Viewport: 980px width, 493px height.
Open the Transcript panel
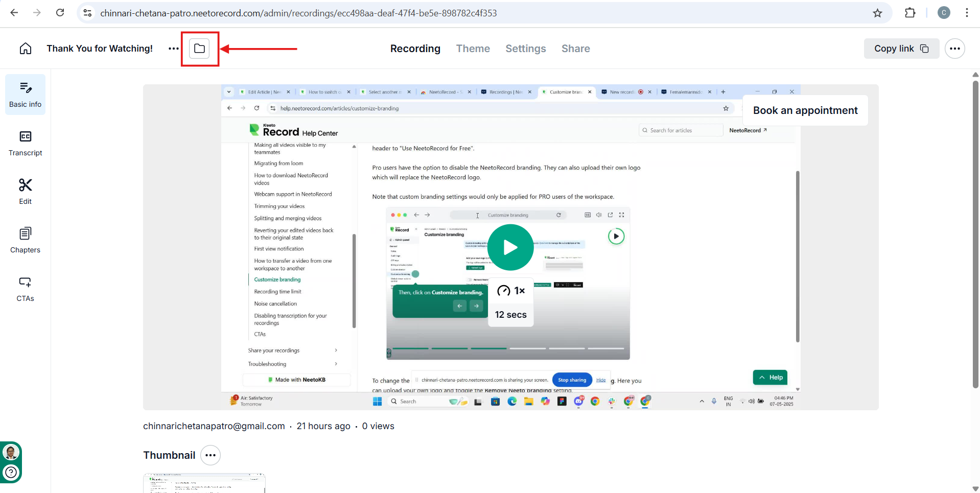[x=26, y=143]
